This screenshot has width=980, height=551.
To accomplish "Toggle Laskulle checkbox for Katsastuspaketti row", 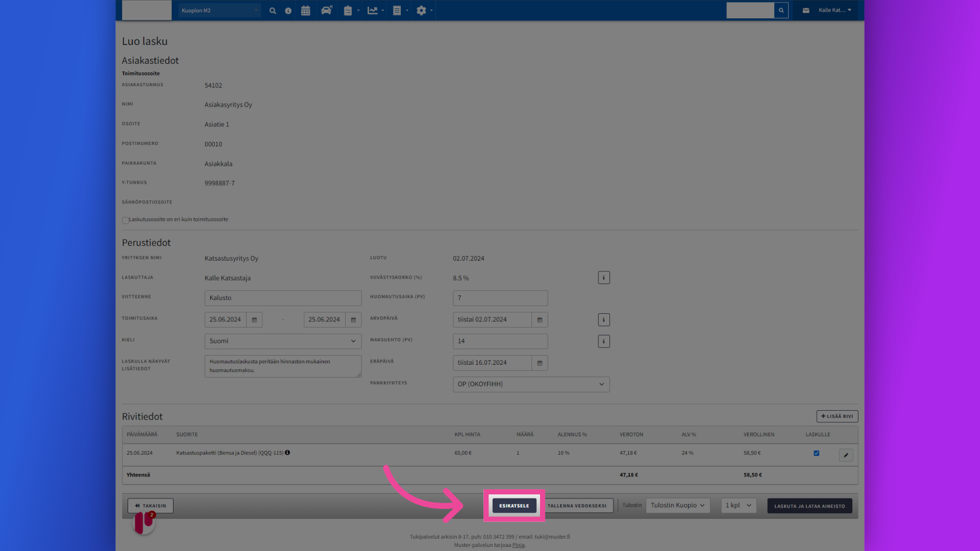I will (816, 453).
